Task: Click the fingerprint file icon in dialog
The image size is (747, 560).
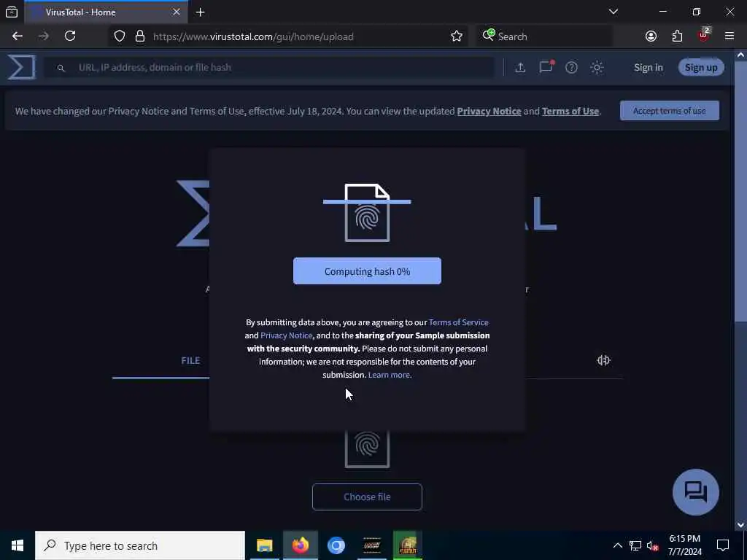Action: [367, 212]
